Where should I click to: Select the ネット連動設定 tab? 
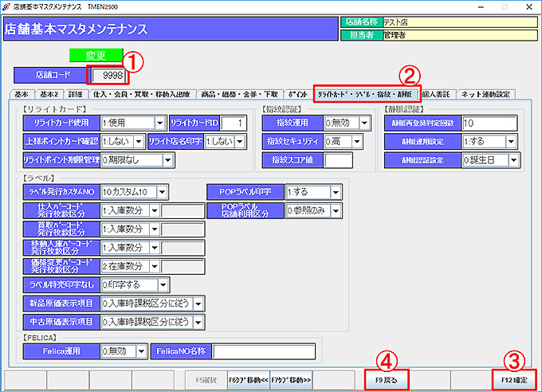[485, 94]
